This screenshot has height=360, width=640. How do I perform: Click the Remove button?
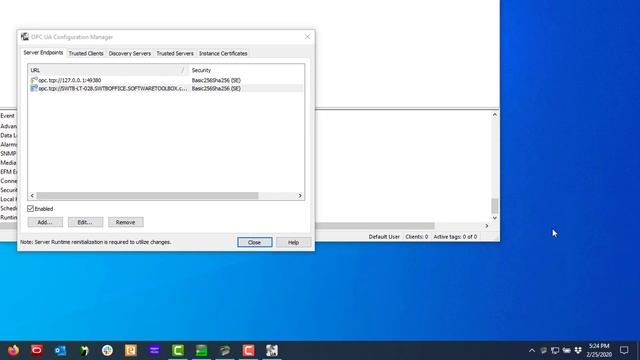pos(126,222)
